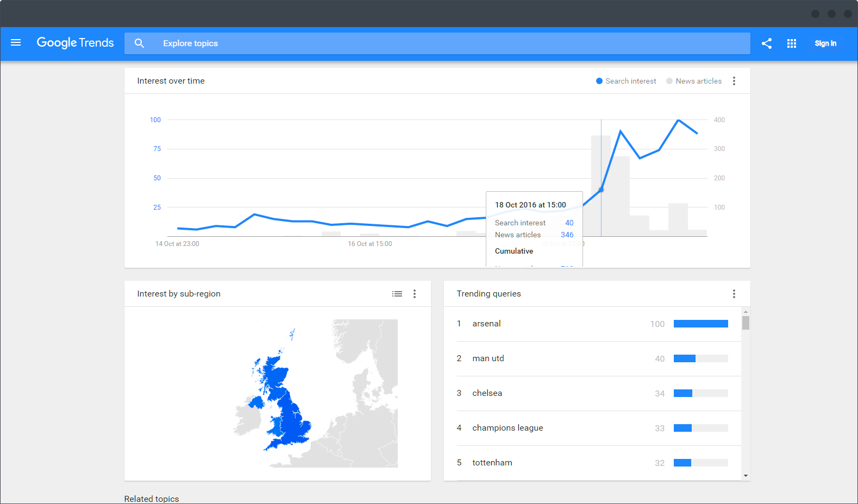Focus the Explore topics search field
The width and height of the screenshot is (858, 504).
tap(437, 43)
